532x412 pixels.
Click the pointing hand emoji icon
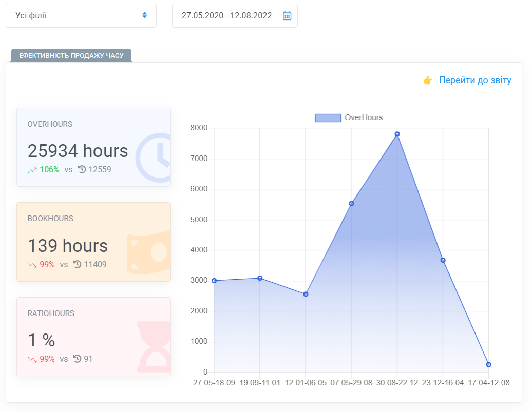428,81
